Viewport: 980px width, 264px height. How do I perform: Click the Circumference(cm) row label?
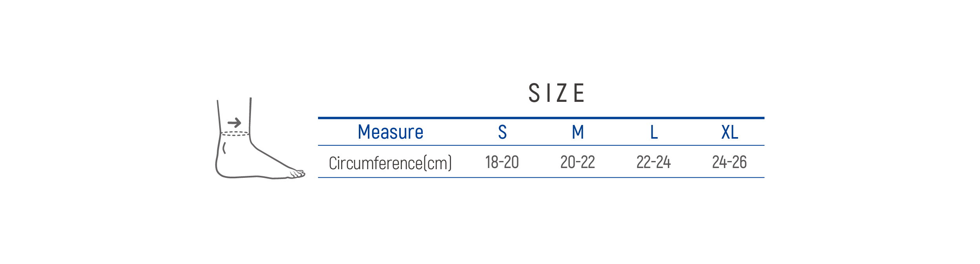[x=390, y=163]
